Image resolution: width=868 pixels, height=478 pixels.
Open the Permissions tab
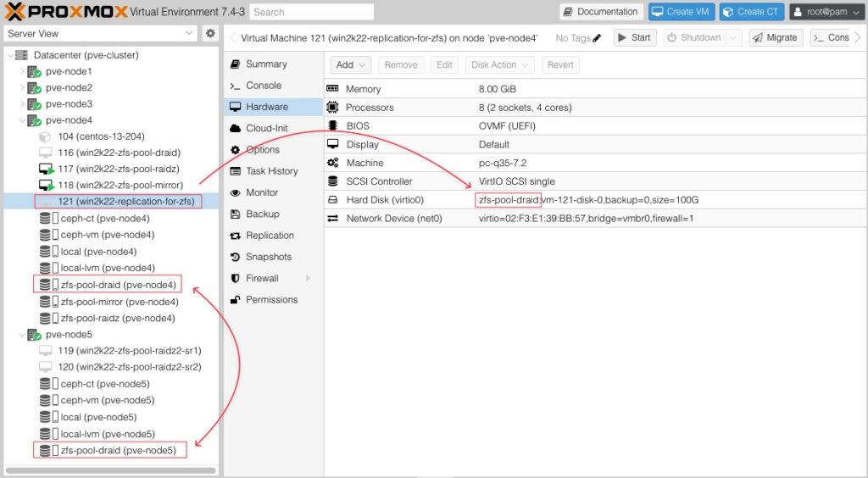pyautogui.click(x=274, y=299)
